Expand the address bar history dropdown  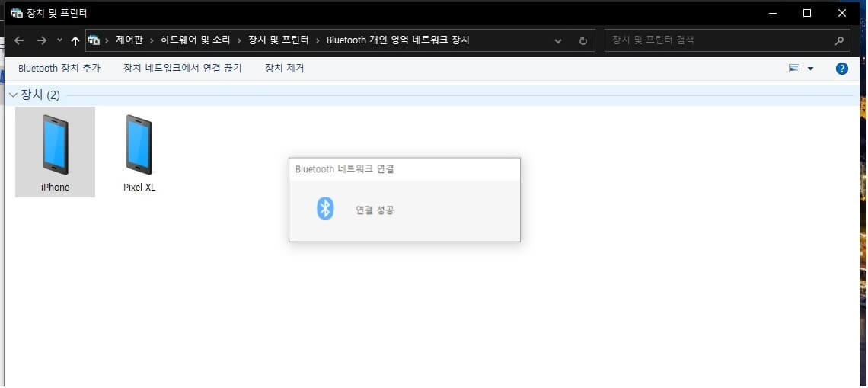558,40
